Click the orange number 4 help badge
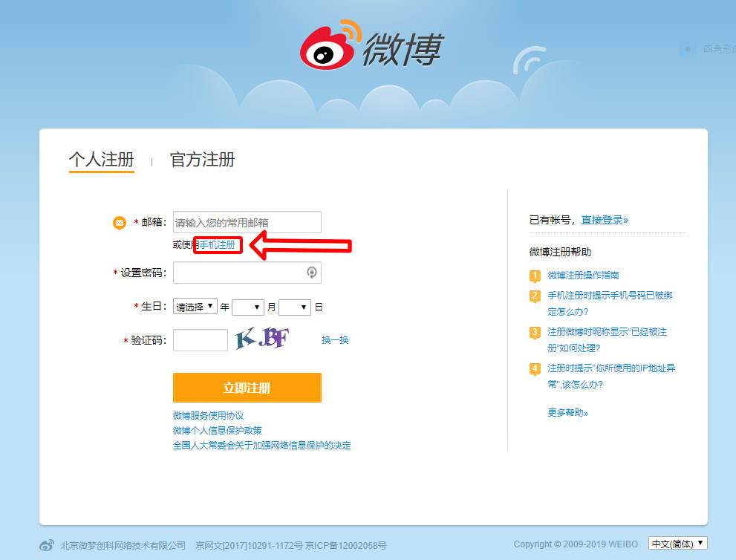 pyautogui.click(x=535, y=369)
